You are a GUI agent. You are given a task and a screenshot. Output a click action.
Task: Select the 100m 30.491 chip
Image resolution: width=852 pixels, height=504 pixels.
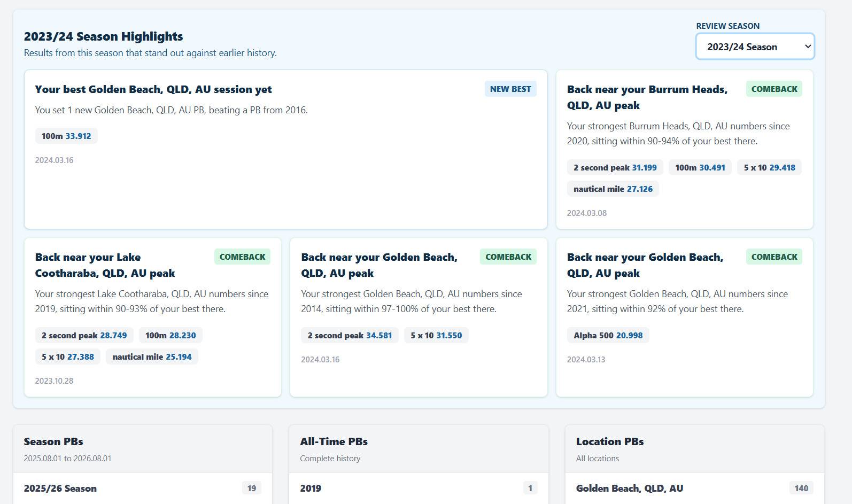click(700, 167)
